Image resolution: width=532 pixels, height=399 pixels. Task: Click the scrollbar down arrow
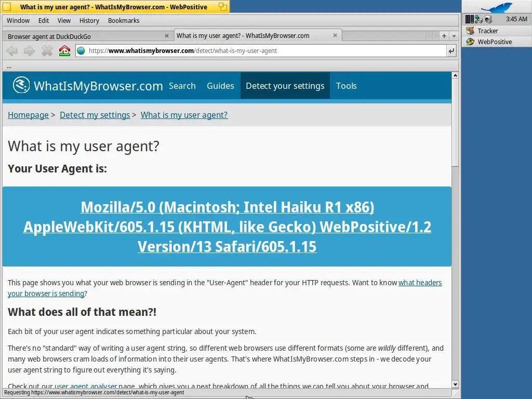455,384
